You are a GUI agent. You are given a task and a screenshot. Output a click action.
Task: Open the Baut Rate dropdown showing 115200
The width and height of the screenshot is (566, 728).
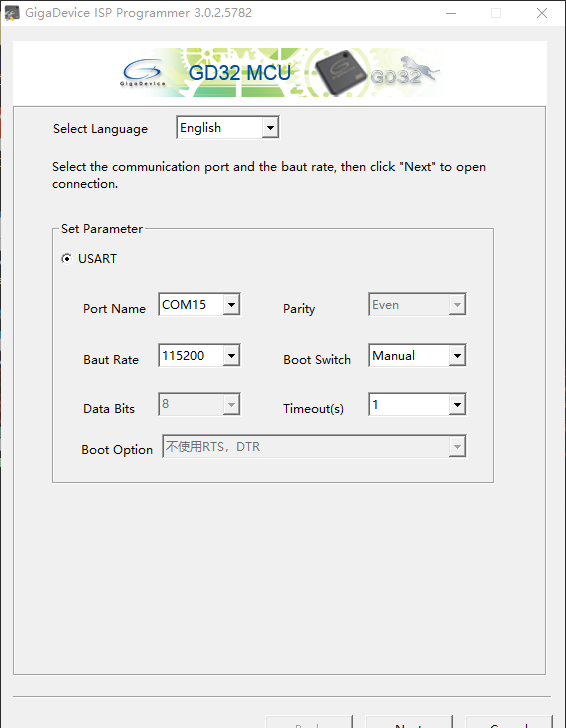point(199,356)
